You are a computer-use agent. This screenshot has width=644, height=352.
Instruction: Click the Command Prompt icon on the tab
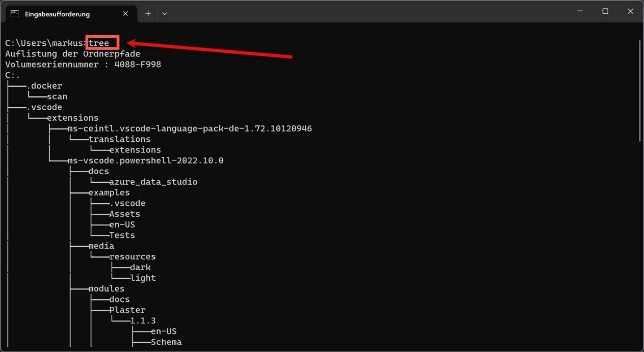pyautogui.click(x=15, y=13)
